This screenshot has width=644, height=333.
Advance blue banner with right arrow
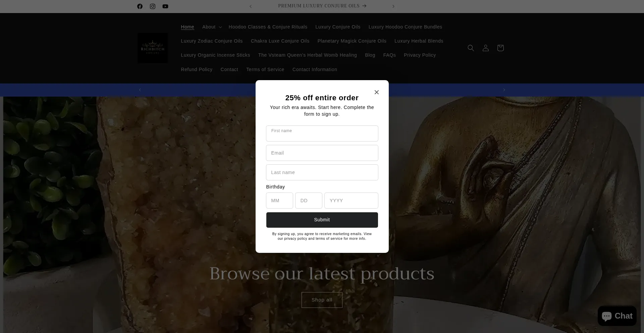coord(504,90)
